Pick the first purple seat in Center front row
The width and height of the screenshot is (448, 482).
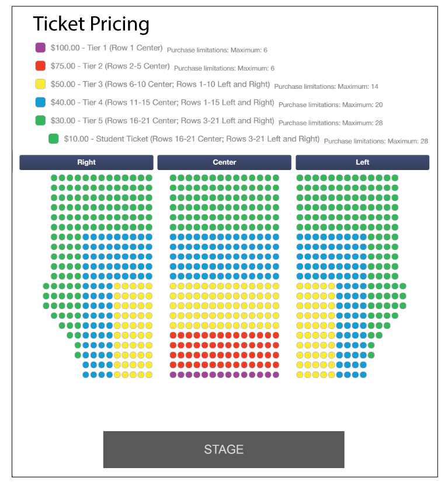coord(173,375)
